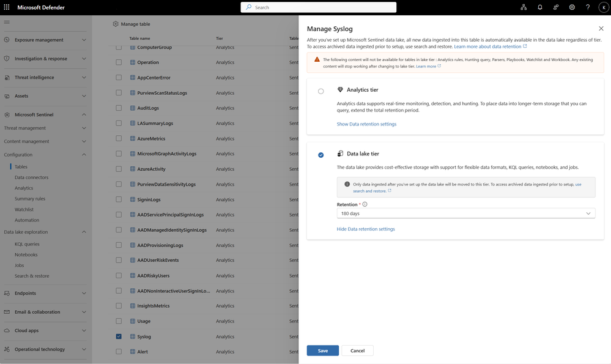The width and height of the screenshot is (611, 364).
Task: Collapse the navigation hamburger menu
Action: 7,22
